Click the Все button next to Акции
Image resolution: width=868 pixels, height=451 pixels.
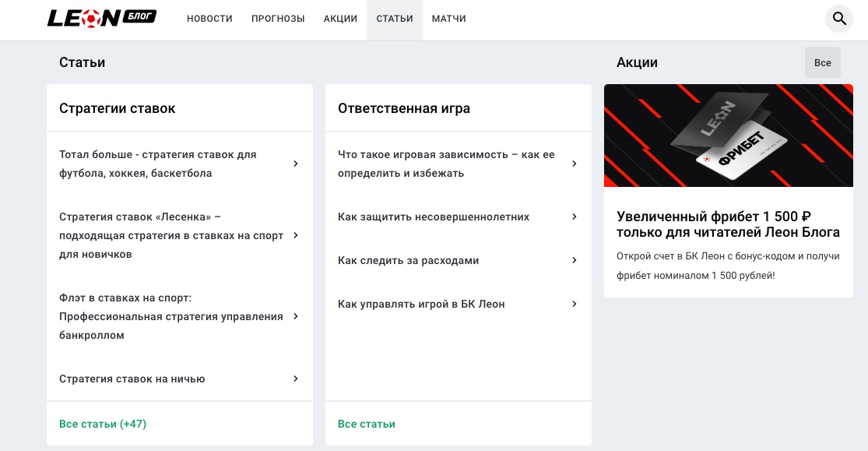(823, 62)
